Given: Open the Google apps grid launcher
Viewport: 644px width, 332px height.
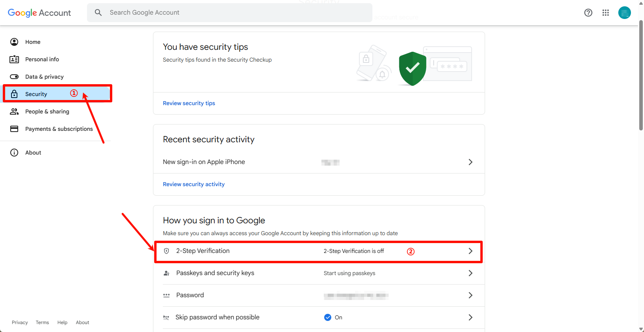Looking at the screenshot, I should tap(606, 13).
